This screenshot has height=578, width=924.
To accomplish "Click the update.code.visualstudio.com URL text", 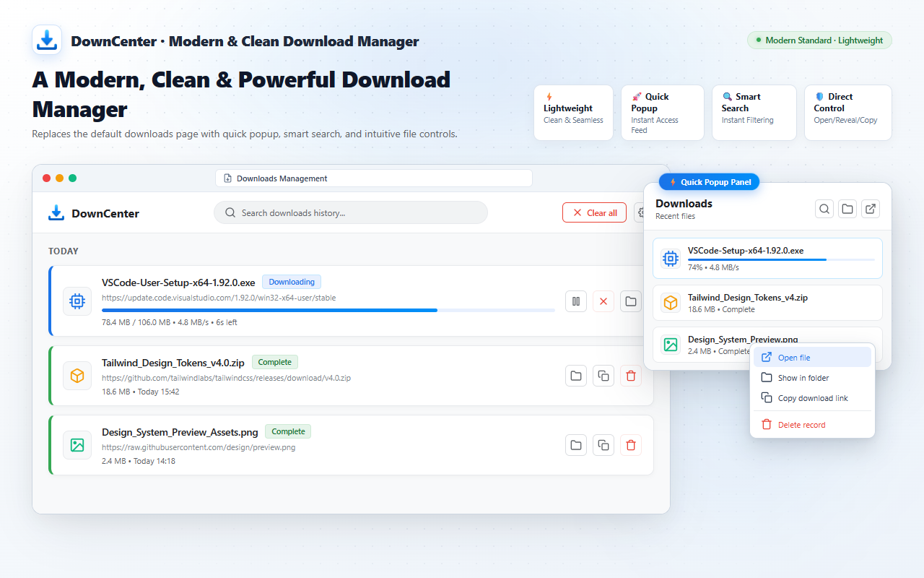I will point(219,298).
